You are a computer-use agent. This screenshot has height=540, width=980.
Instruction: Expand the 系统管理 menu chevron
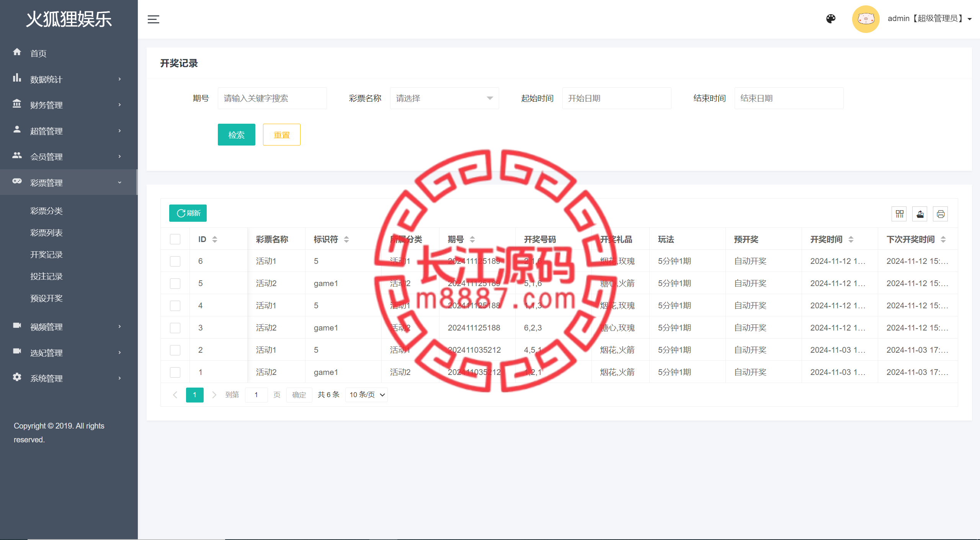point(119,378)
